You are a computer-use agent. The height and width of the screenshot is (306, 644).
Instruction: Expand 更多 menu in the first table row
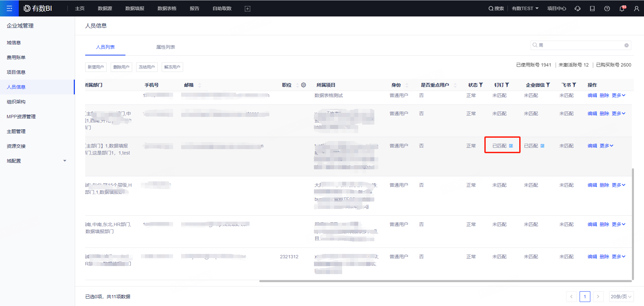(619, 95)
